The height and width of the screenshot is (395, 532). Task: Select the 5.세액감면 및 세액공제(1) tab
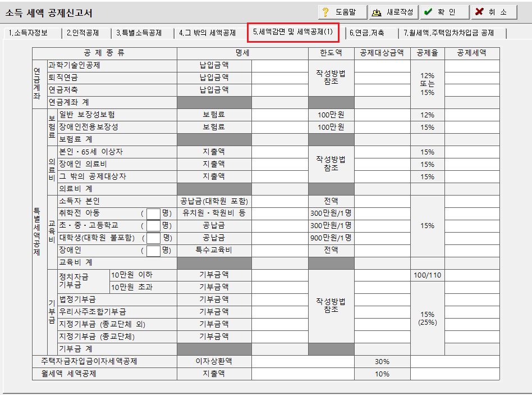293,32
